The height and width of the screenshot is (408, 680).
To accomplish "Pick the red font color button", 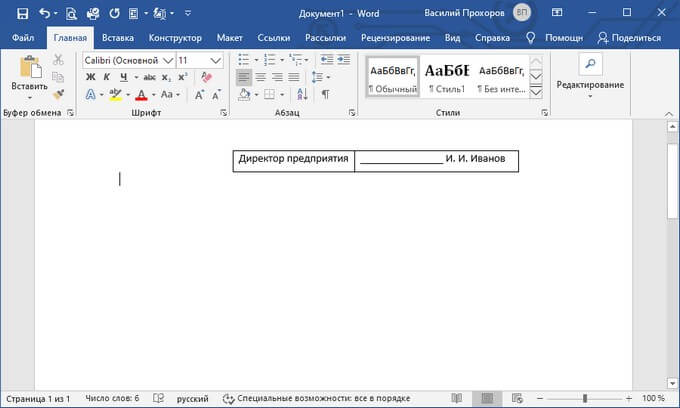I will 141,95.
